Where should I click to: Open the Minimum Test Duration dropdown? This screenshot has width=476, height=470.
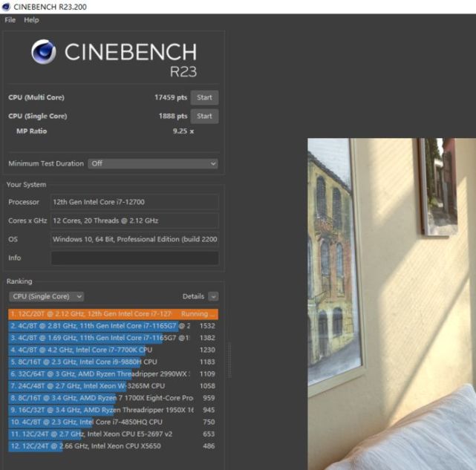[153, 163]
